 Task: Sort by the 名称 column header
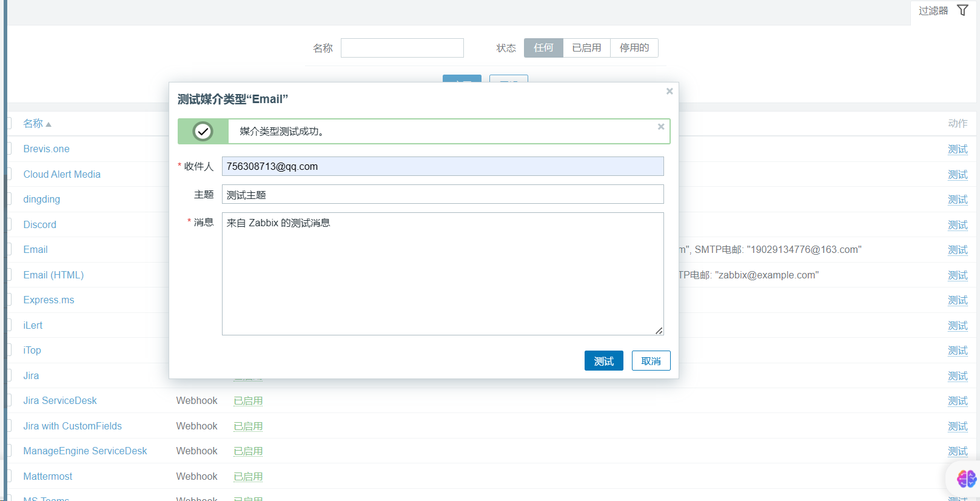click(37, 124)
